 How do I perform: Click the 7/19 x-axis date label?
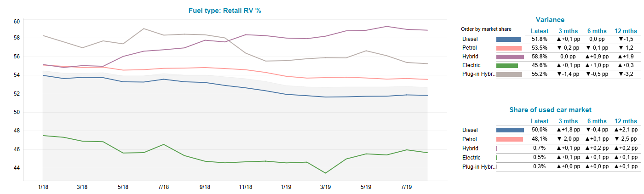coord(407,187)
